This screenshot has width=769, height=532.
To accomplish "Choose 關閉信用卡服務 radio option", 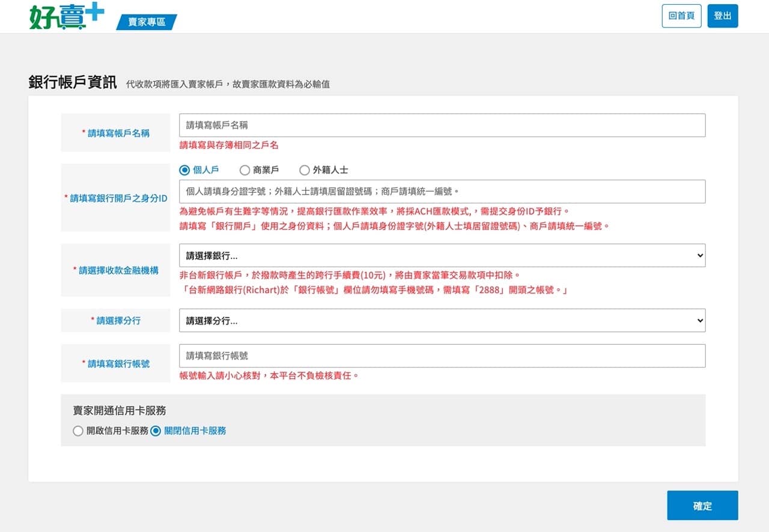I will click(156, 431).
